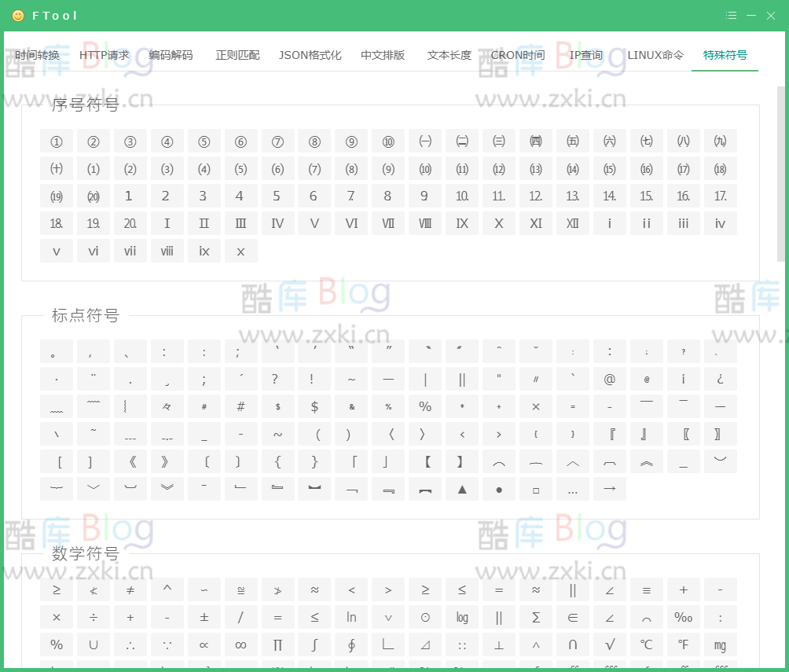Click the circled number ① symbol

56,141
